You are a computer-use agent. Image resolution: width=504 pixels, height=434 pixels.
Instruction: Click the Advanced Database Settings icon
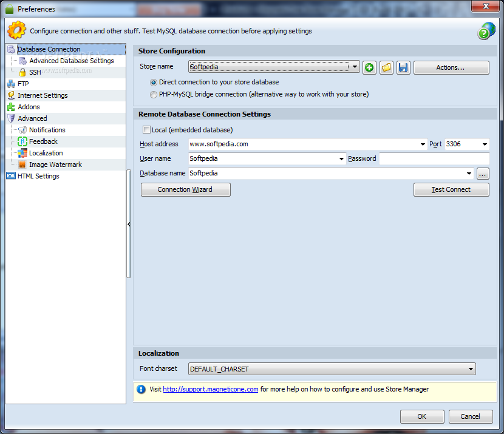(22, 61)
